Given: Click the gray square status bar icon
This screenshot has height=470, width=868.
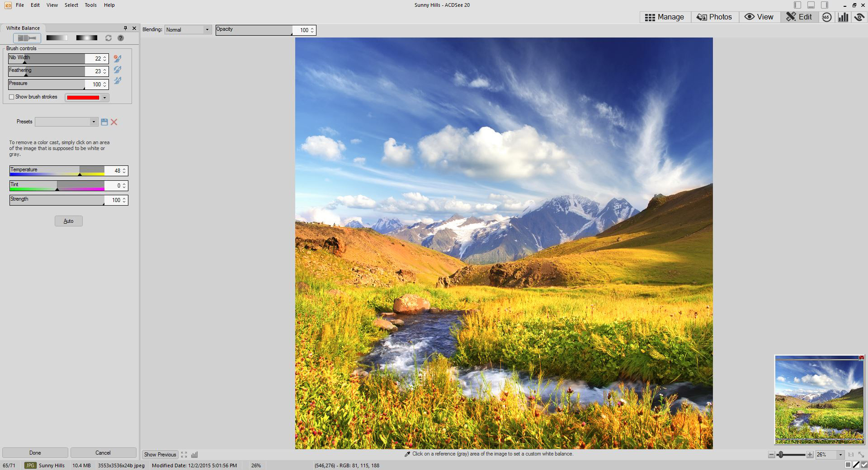Looking at the screenshot, I should pyautogui.click(x=848, y=465).
